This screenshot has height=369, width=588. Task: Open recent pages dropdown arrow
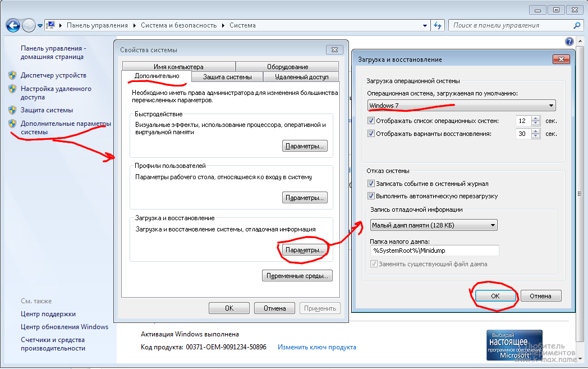40,26
